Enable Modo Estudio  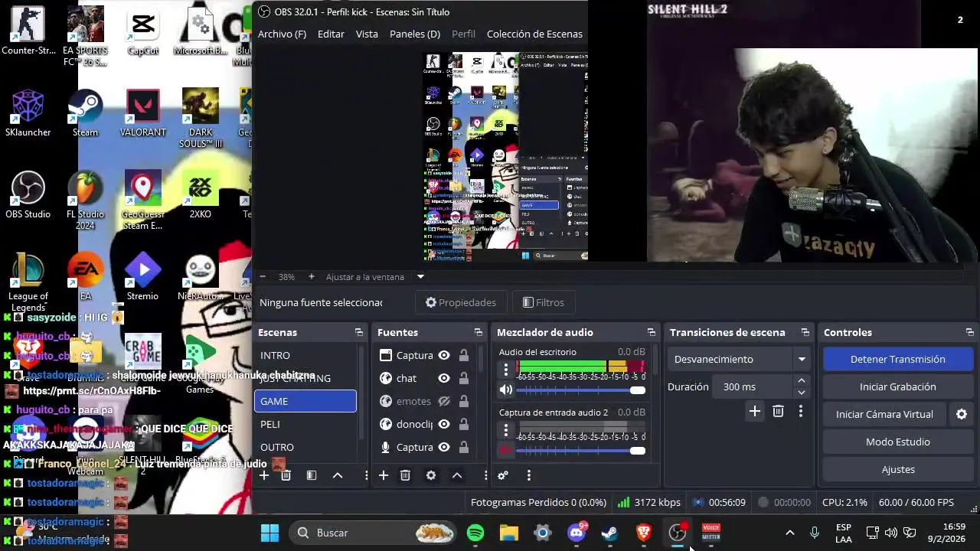897,442
